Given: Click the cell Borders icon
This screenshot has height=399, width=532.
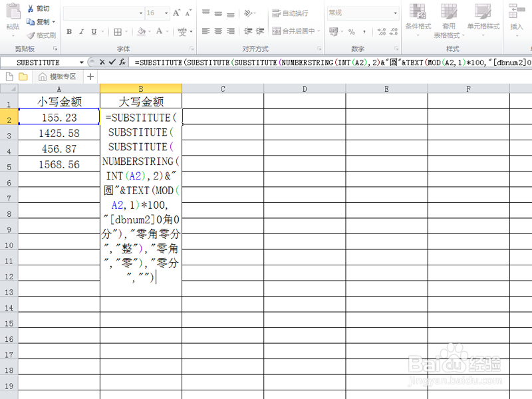Looking at the screenshot, I should (118, 32).
